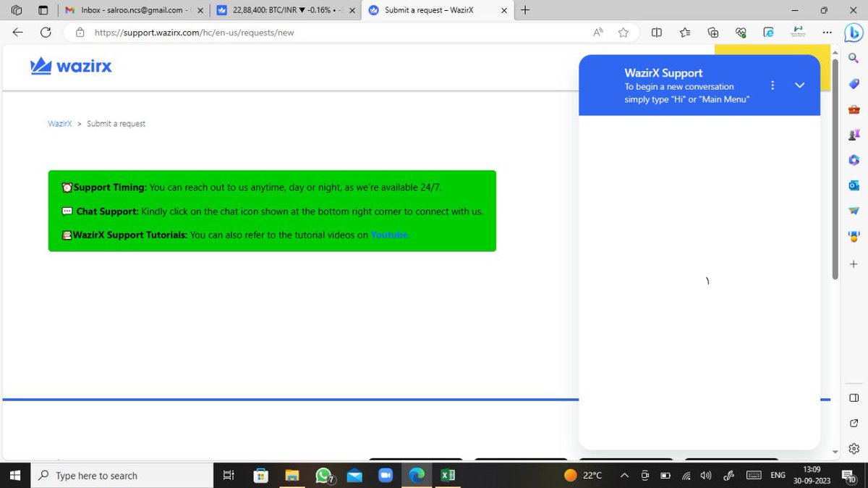Toggle sidebar visibility button
This screenshot has height=488, width=868.
(x=854, y=397)
